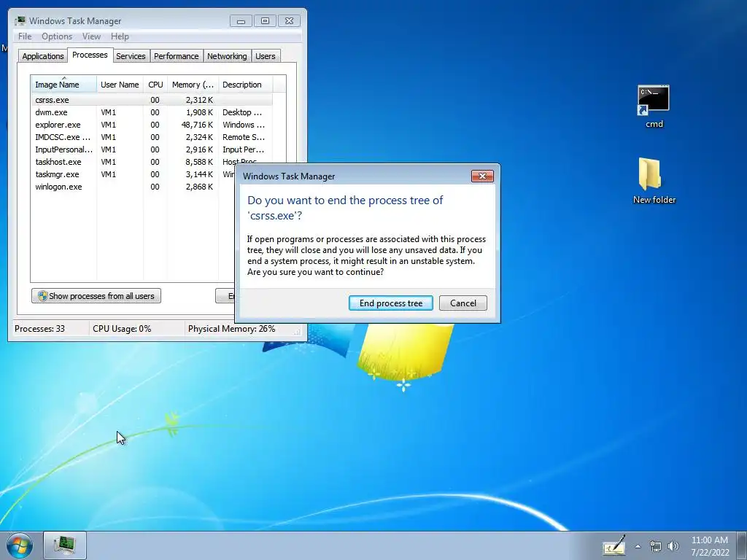Open the File menu
Viewport: 747px width, 560px height.
tap(25, 36)
